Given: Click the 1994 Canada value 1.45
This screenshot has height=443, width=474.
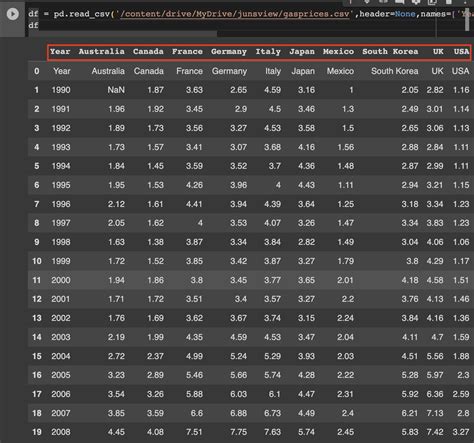Looking at the screenshot, I should click(x=155, y=166).
